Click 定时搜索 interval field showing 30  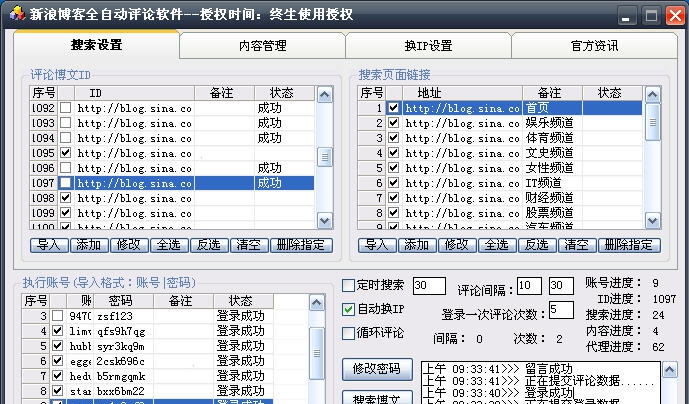coord(429,286)
